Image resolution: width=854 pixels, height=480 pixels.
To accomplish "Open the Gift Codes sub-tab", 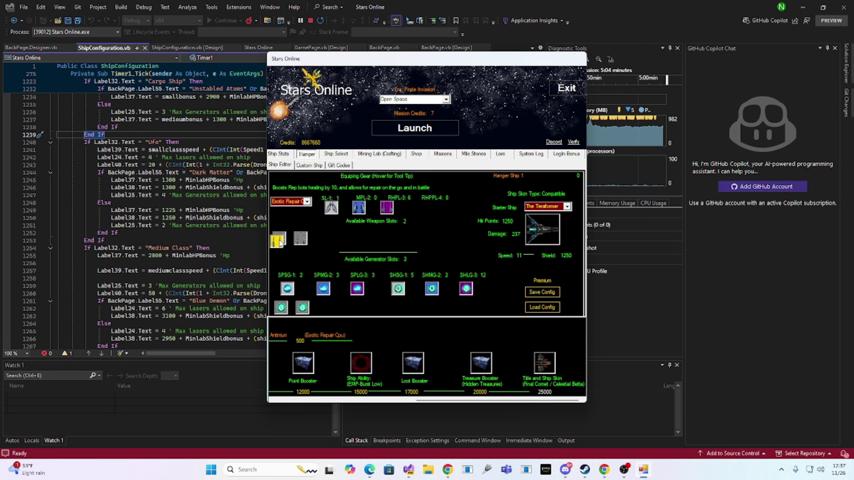I will coord(339,165).
